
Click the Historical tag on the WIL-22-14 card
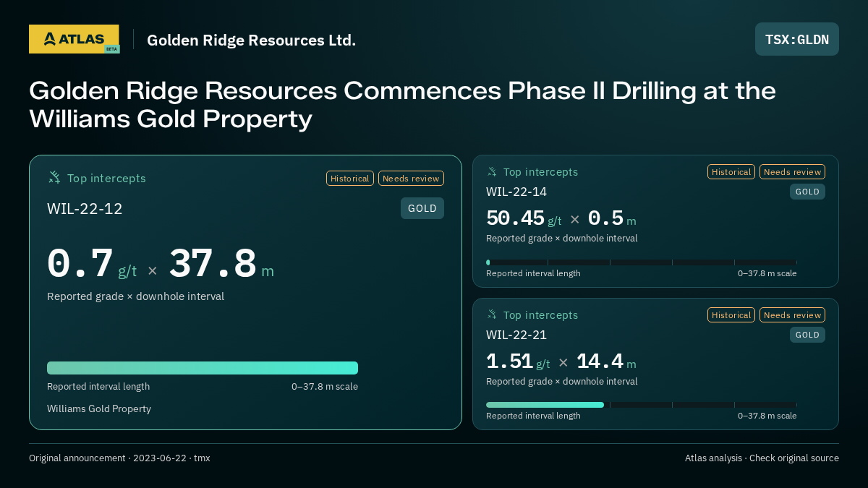point(731,172)
